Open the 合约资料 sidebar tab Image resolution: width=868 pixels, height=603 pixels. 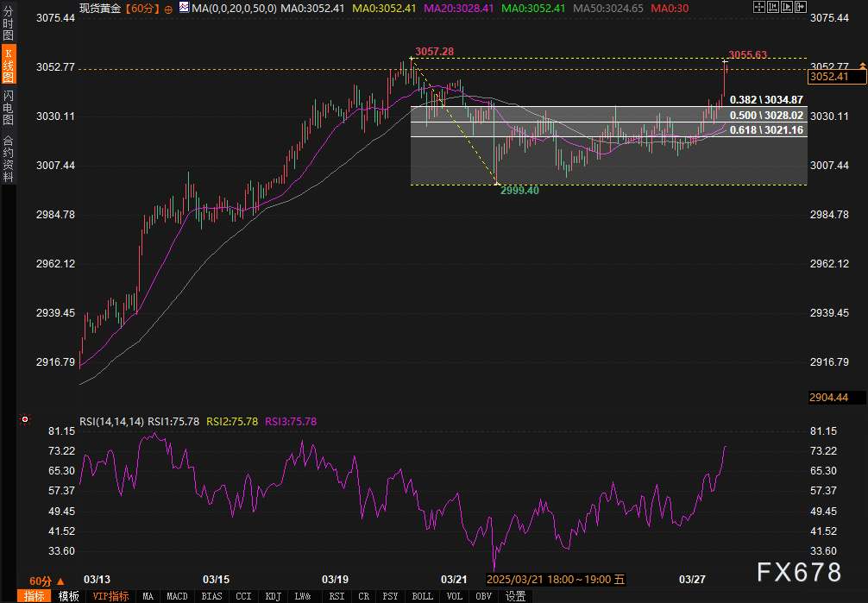pyautogui.click(x=8, y=158)
